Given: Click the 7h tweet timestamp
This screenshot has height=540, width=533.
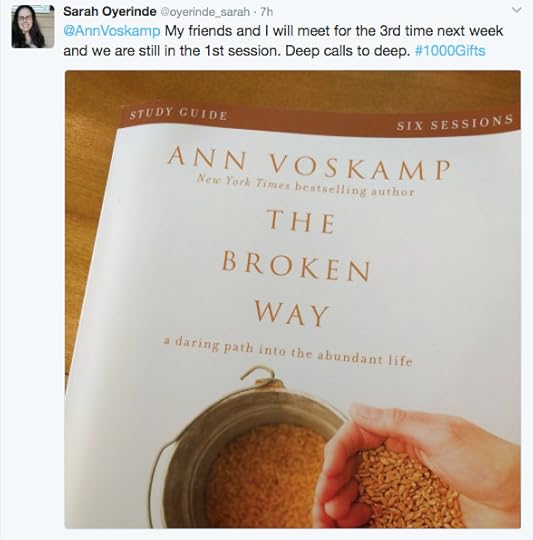Looking at the screenshot, I should click(x=266, y=12).
